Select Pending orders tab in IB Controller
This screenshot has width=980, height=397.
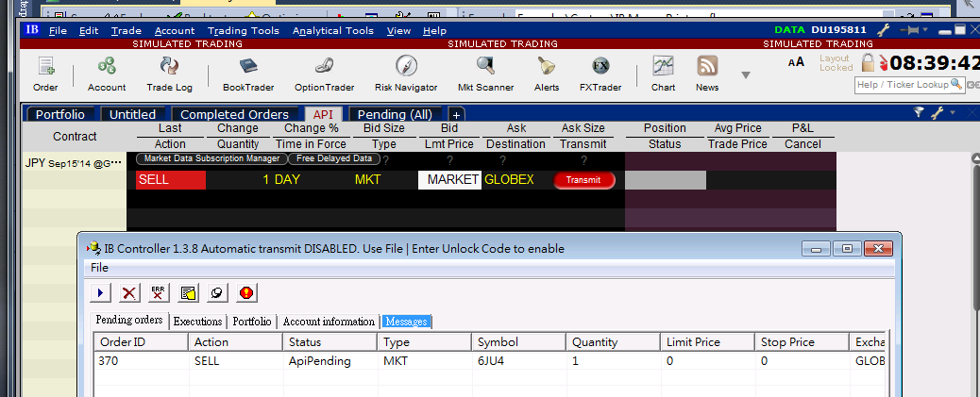click(129, 321)
